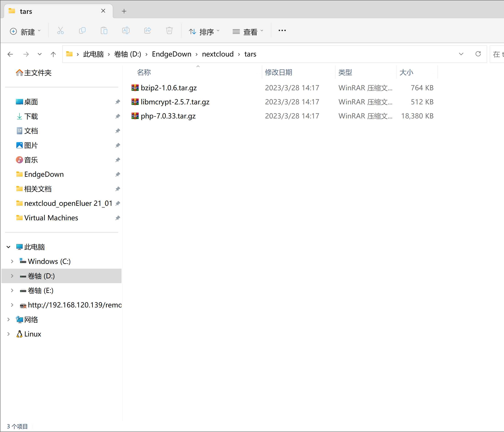This screenshot has height=432, width=504.
Task: Unpin the 下载 folder via pin icon
Action: click(x=118, y=116)
